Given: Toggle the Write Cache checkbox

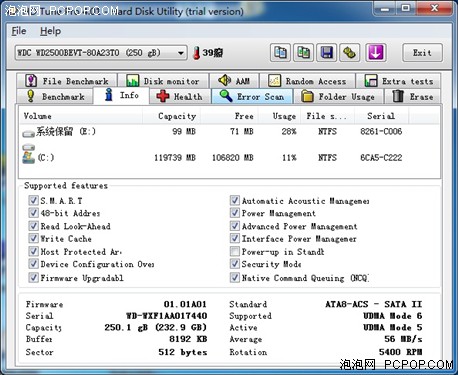Looking at the screenshot, I should click(x=33, y=238).
